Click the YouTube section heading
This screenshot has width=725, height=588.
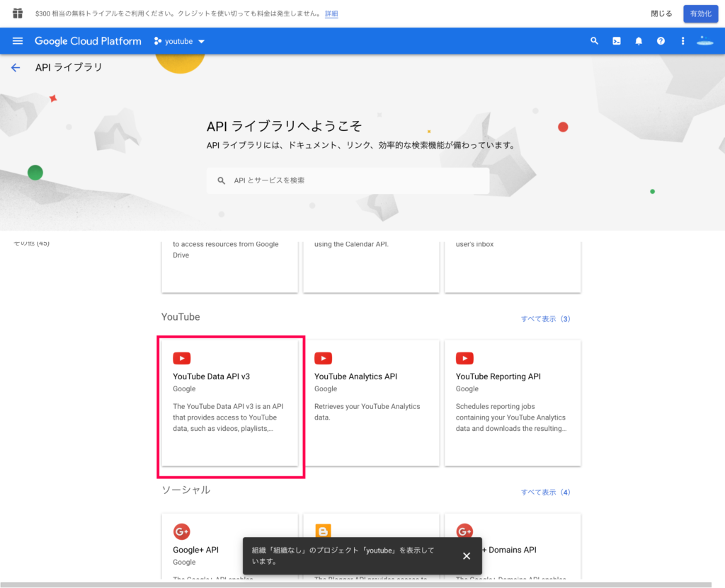click(x=181, y=317)
